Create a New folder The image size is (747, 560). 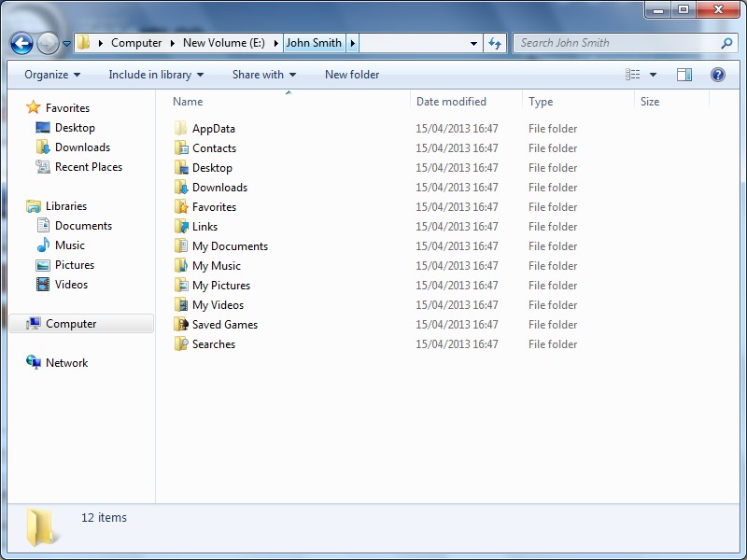pyautogui.click(x=352, y=75)
